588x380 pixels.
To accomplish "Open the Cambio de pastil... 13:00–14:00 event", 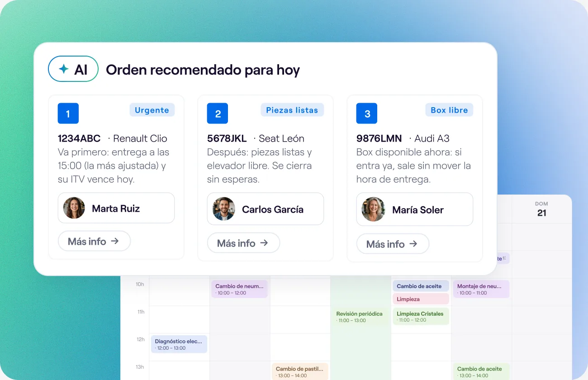I will point(300,371).
